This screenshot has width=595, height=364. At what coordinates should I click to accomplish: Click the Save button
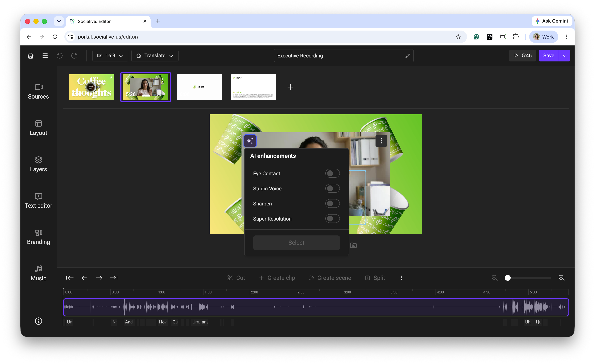549,56
